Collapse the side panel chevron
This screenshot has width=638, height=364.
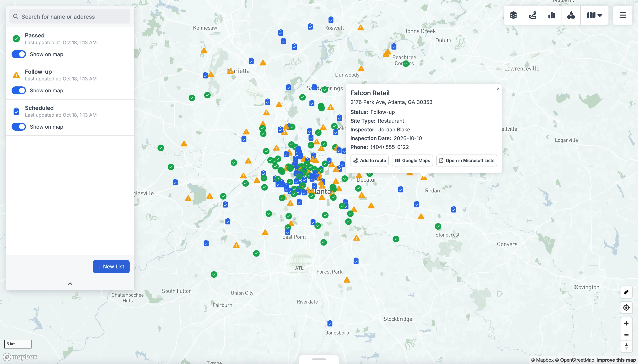click(70, 284)
